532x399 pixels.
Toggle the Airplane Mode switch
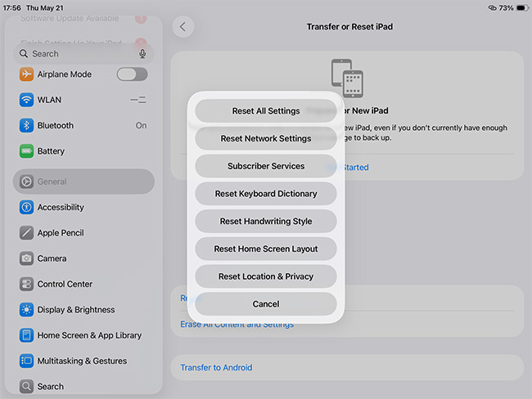tap(133, 74)
